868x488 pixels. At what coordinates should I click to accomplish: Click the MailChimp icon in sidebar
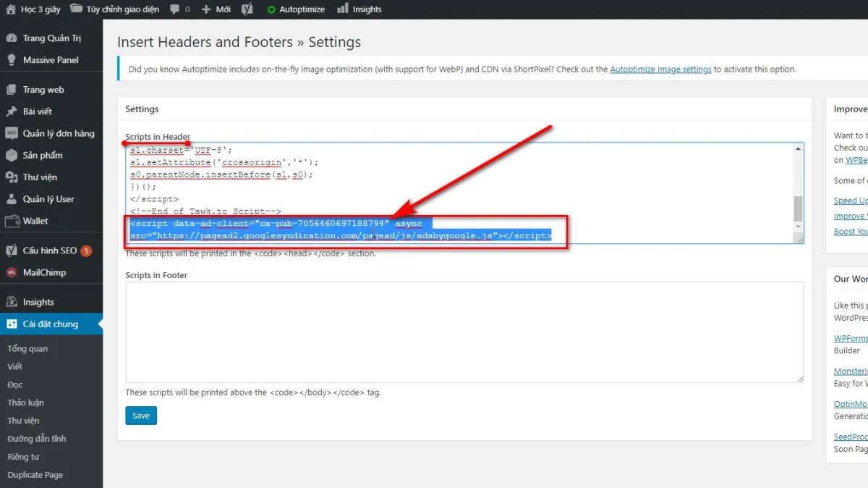click(x=11, y=272)
